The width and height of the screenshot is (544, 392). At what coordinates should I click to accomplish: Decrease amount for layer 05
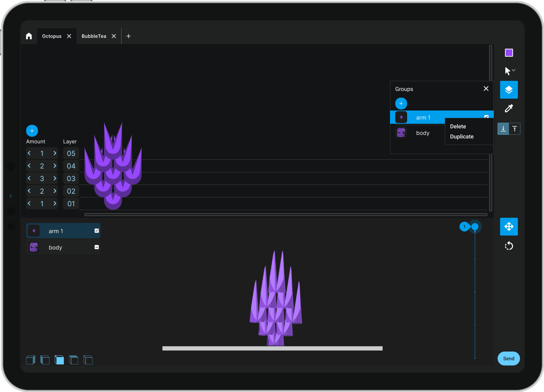[29, 153]
